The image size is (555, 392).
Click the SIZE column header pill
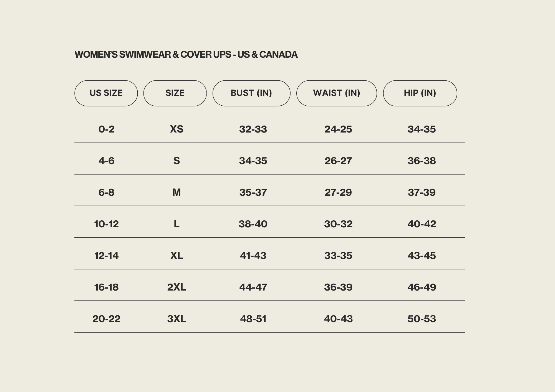[175, 93]
